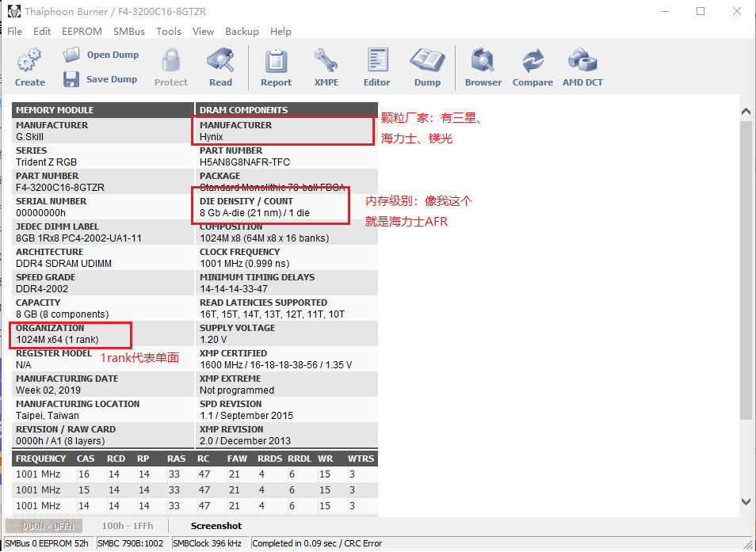Open the Browser toolbar icon

tap(483, 62)
